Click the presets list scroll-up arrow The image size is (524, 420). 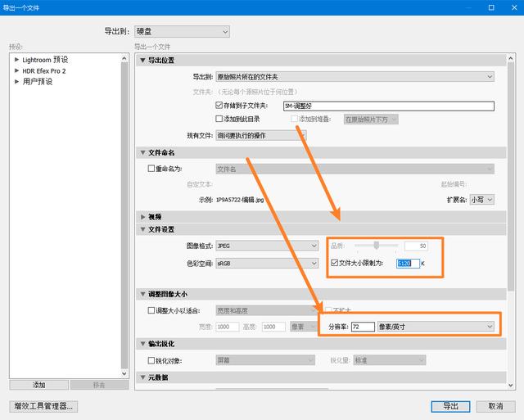click(124, 58)
